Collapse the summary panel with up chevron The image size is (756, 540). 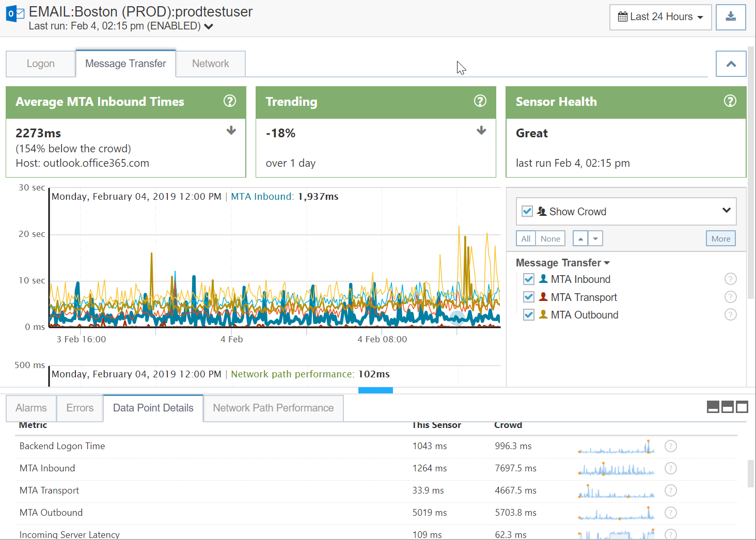click(731, 64)
